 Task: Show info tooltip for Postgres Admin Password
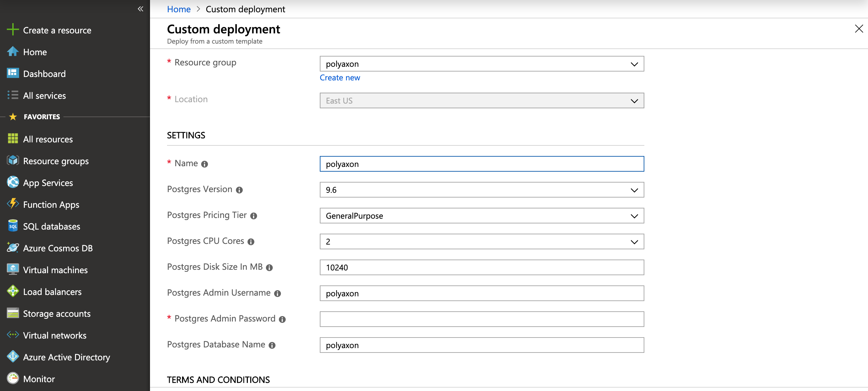[x=282, y=319]
